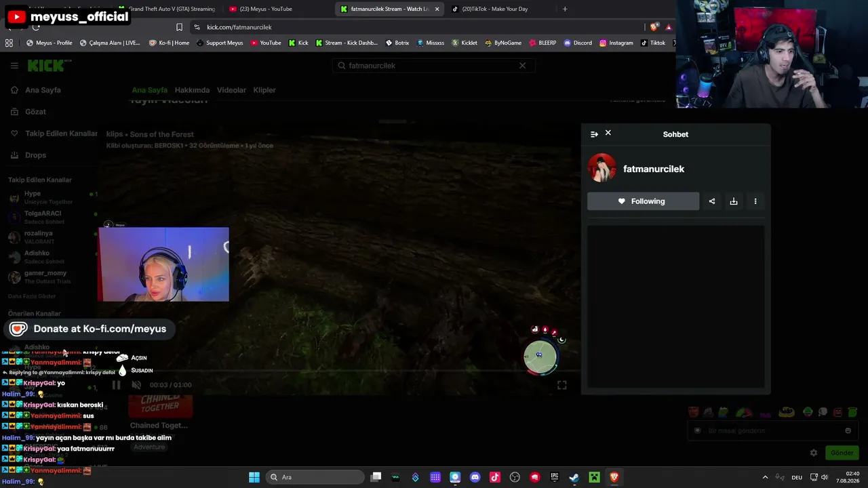Open the YouTube bookmark
Viewport: 868px width, 488px height.
[x=266, y=43]
